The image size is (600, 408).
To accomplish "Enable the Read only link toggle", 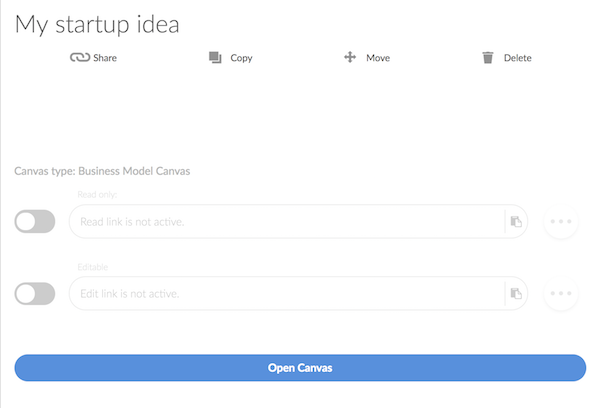I will [35, 222].
